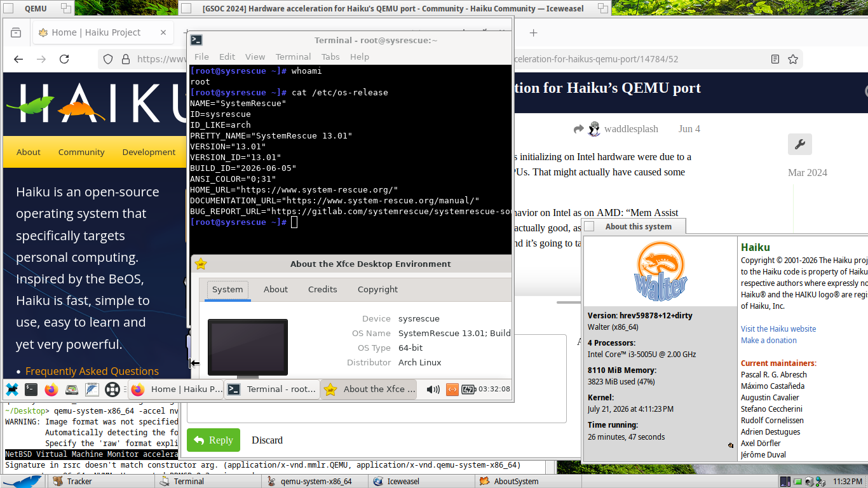Reload the page in Firefox
Screen dimensions: 868x488
64,59
